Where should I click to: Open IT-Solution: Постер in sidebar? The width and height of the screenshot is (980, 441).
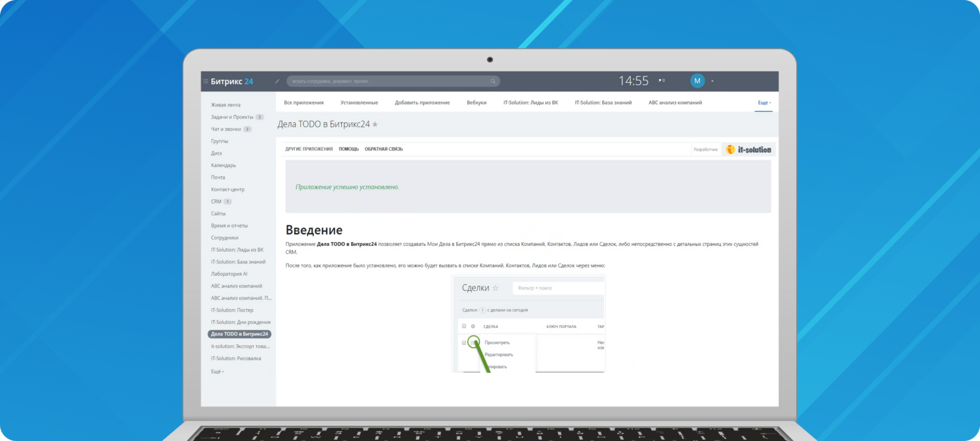click(x=232, y=310)
